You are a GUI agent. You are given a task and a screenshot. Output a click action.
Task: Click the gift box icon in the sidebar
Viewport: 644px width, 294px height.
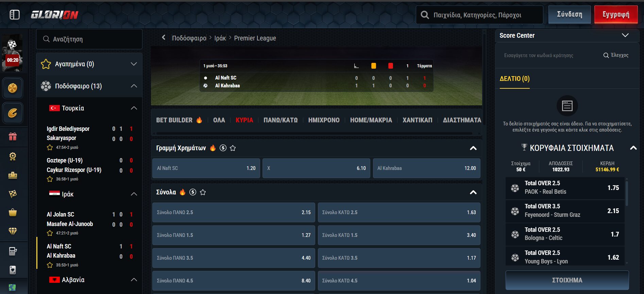pos(13,137)
